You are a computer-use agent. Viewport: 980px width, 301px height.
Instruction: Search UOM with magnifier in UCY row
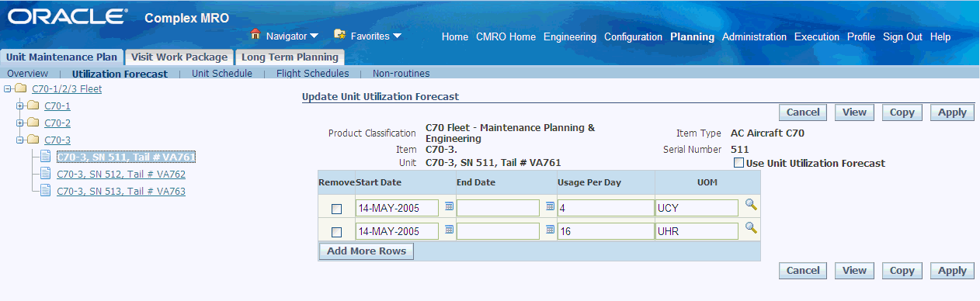[751, 205]
